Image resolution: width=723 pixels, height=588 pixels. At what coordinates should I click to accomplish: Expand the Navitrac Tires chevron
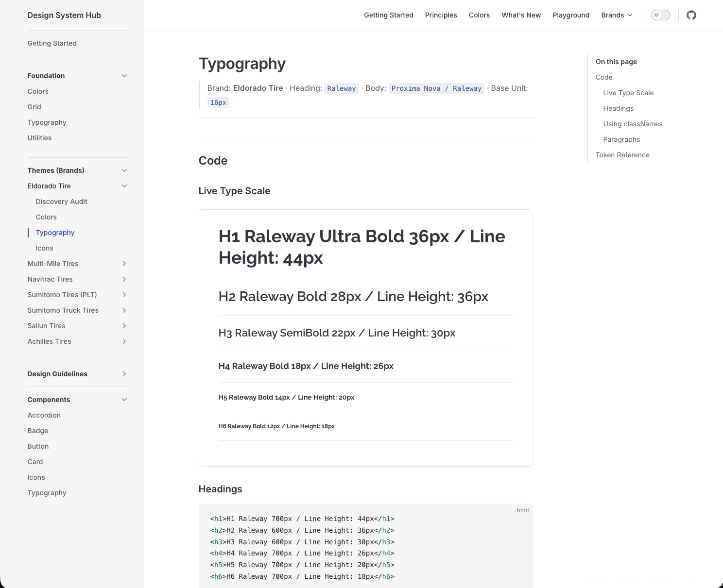coord(124,279)
